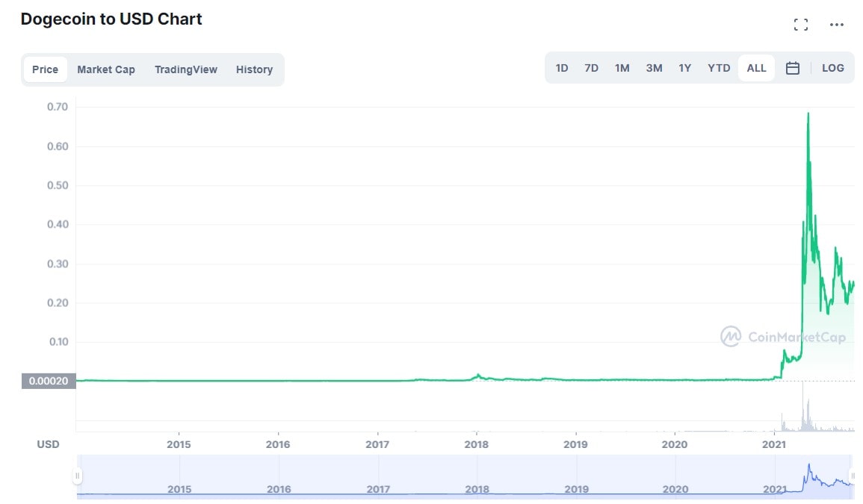Open the fullscreen chart view icon

click(x=801, y=24)
